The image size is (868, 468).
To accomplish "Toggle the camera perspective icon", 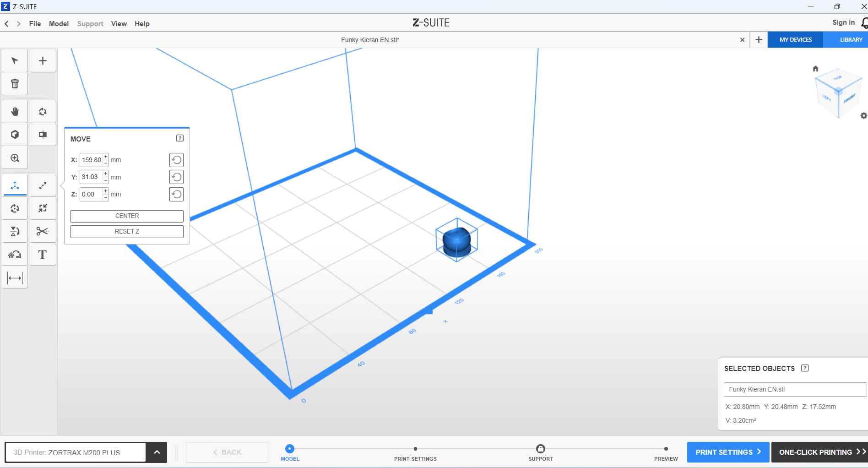I will (x=43, y=135).
